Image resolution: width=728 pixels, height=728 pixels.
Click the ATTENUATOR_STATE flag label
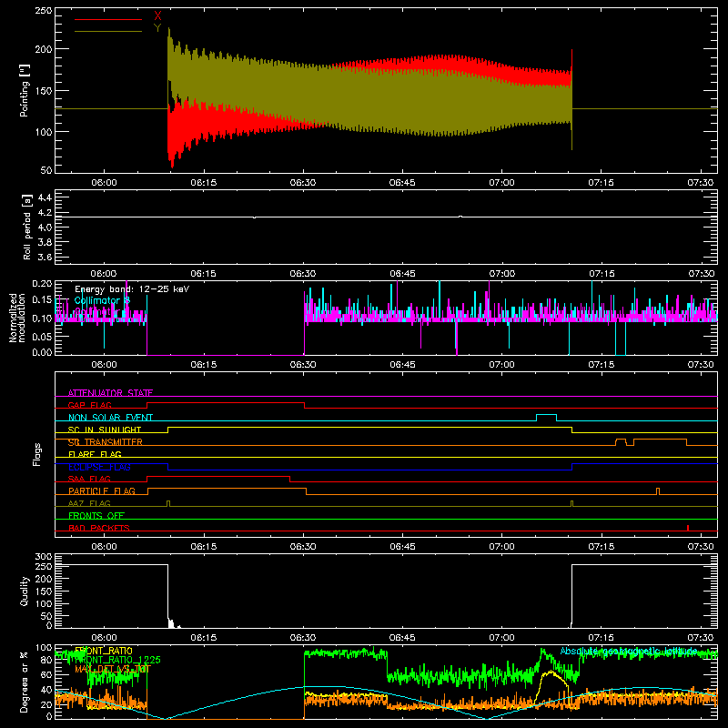coord(110,393)
